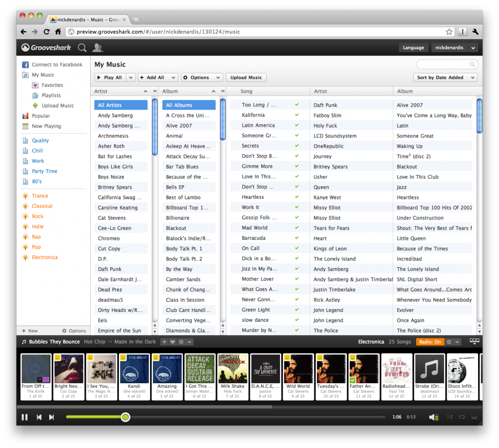Click the radio settings gear icon
Viewport: 499px width, 448px height.
pyautogui.click(x=449, y=342)
